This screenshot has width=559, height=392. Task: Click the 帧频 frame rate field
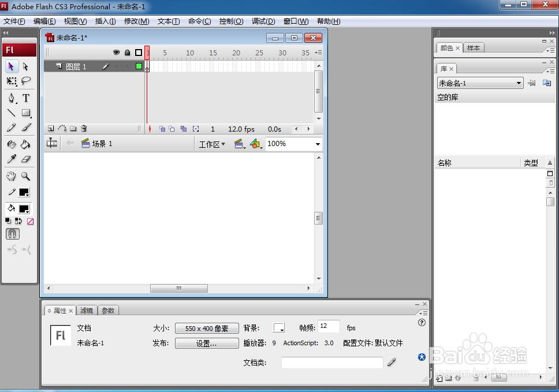point(329,326)
